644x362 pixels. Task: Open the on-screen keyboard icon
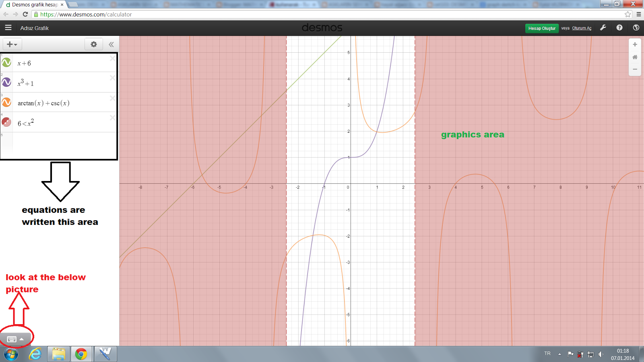point(12,338)
